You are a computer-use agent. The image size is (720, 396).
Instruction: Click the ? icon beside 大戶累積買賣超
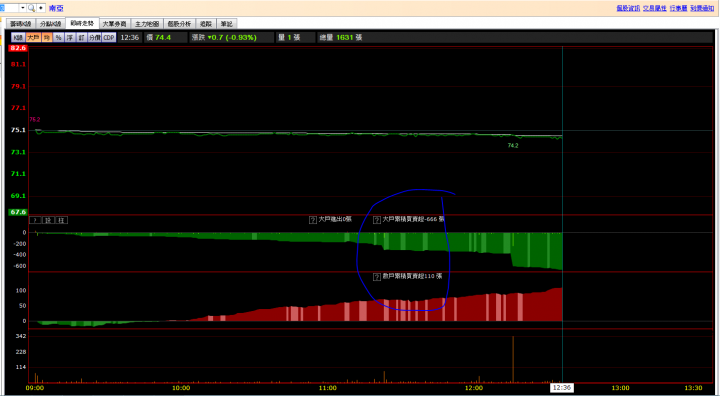377,220
